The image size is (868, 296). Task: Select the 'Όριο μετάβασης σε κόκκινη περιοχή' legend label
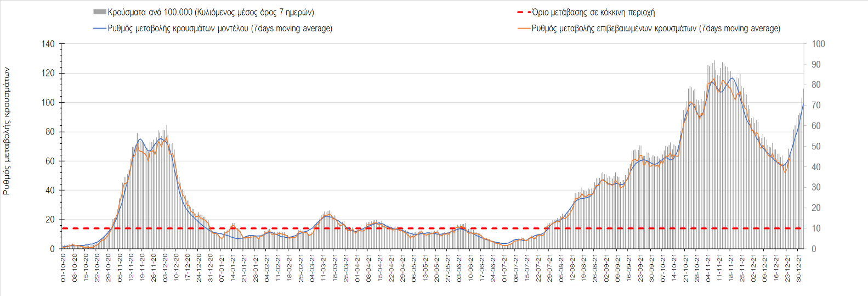(593, 12)
